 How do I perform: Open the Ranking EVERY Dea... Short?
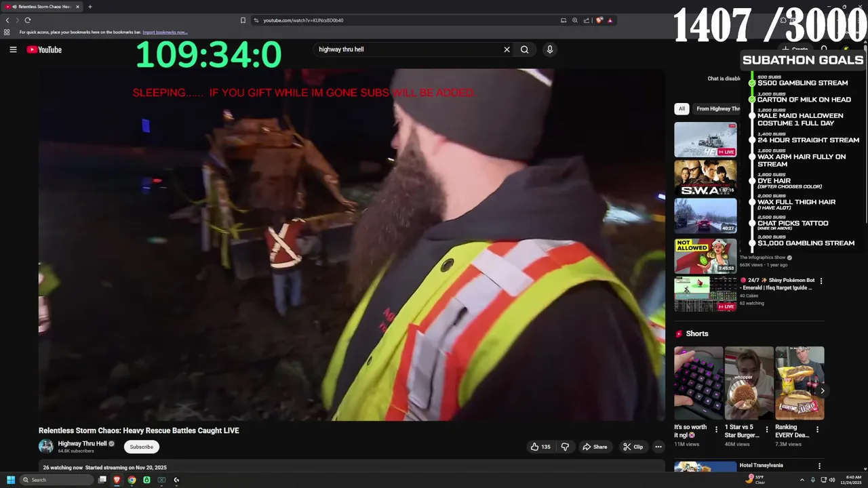tap(800, 383)
